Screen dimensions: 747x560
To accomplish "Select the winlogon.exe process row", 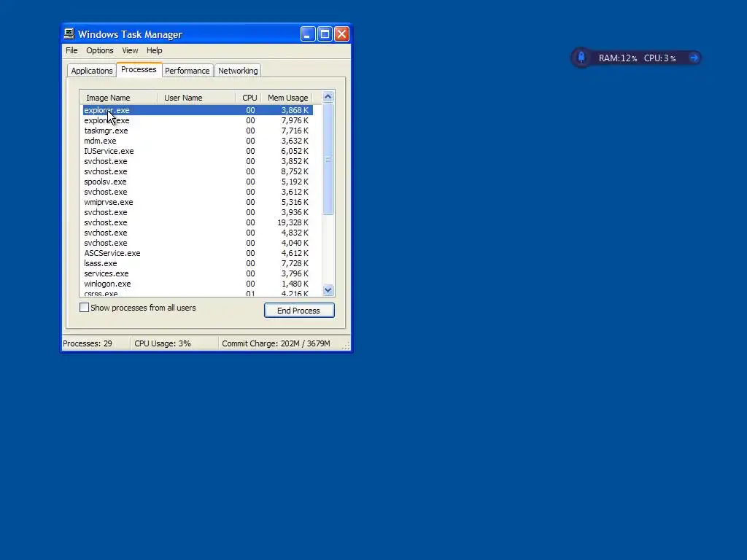I will tap(198, 284).
